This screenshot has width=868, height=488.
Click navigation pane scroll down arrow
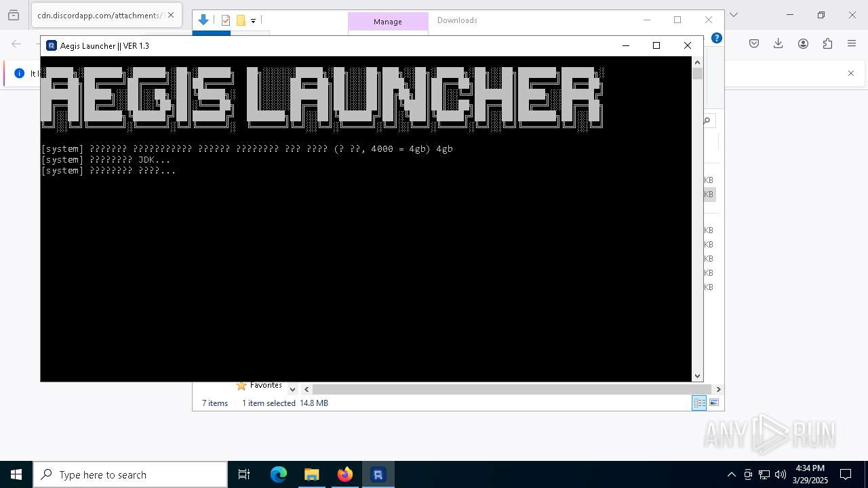click(292, 389)
